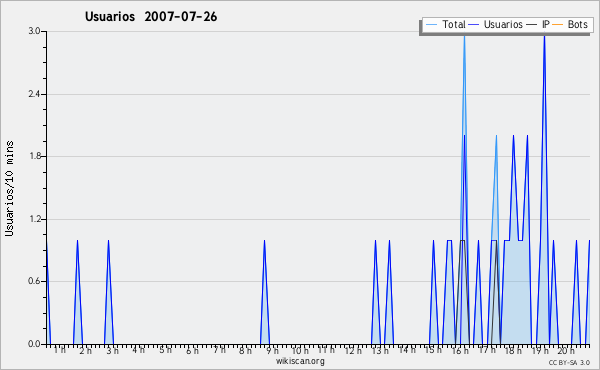The height and width of the screenshot is (370, 600).
Task: Click the '1 h' x-axis label
Action: pos(59,350)
